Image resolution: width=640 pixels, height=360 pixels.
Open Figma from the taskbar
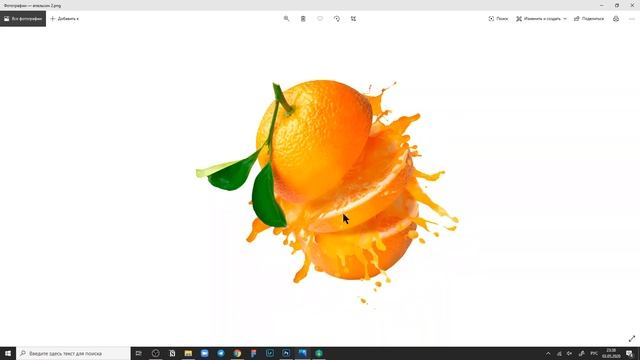pos(253,353)
